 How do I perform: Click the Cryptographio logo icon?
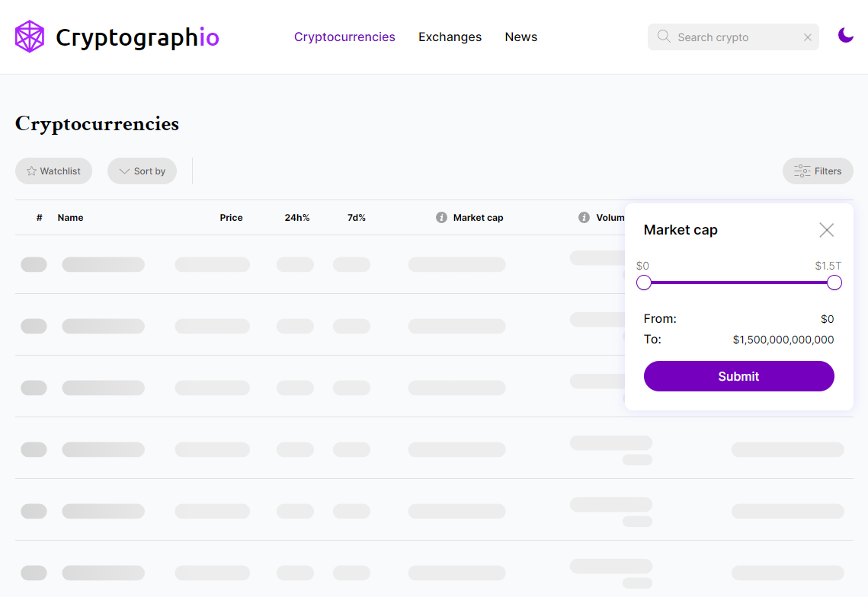click(x=29, y=37)
